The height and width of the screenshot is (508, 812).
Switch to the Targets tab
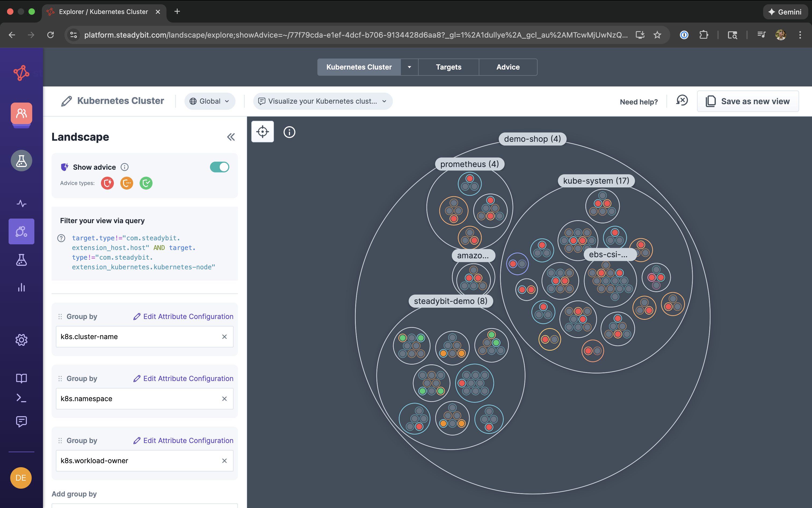point(448,67)
